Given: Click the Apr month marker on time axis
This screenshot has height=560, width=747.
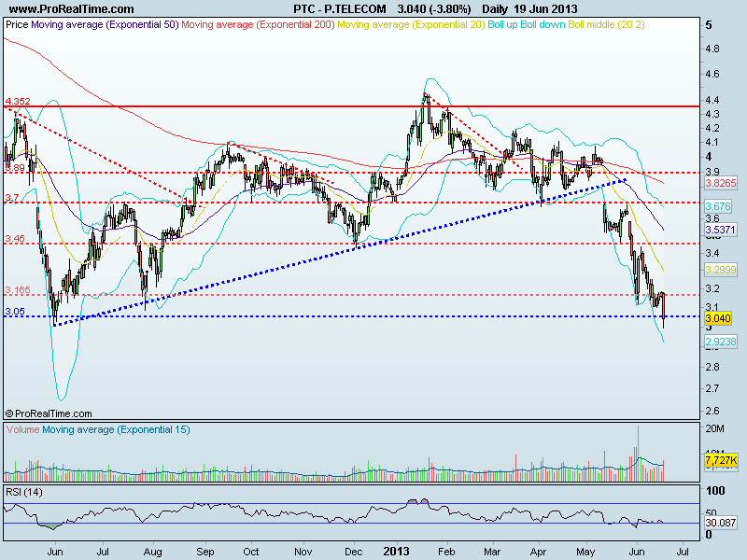Looking at the screenshot, I should (x=539, y=552).
